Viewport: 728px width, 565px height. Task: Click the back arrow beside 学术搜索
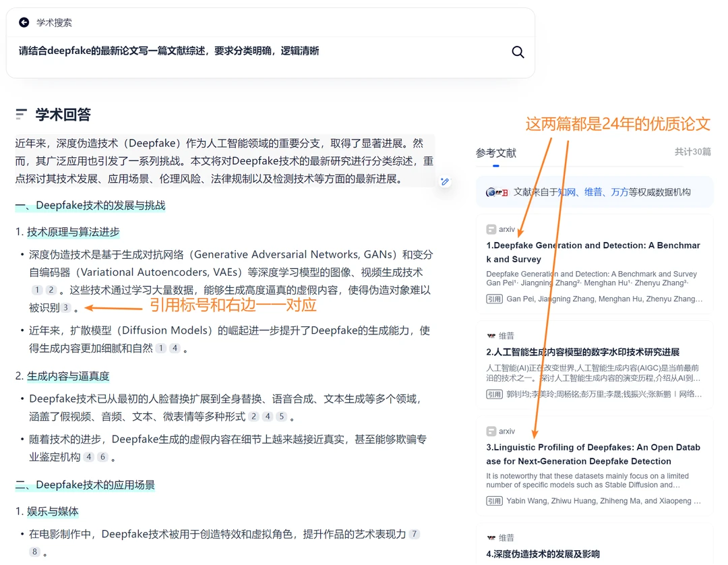click(x=24, y=22)
